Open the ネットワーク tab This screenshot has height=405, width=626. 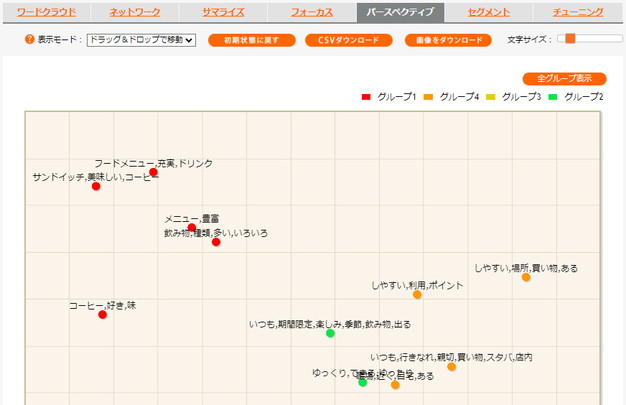135,12
